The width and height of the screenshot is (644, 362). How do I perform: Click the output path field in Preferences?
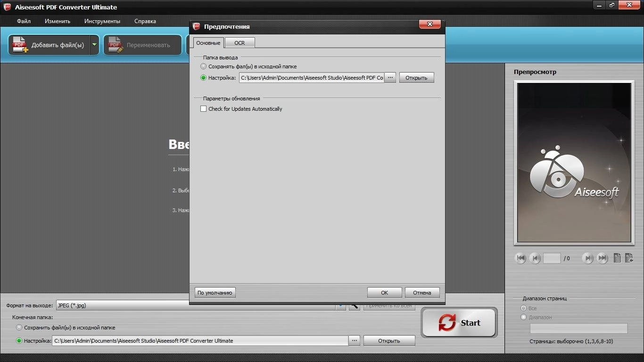click(312, 78)
